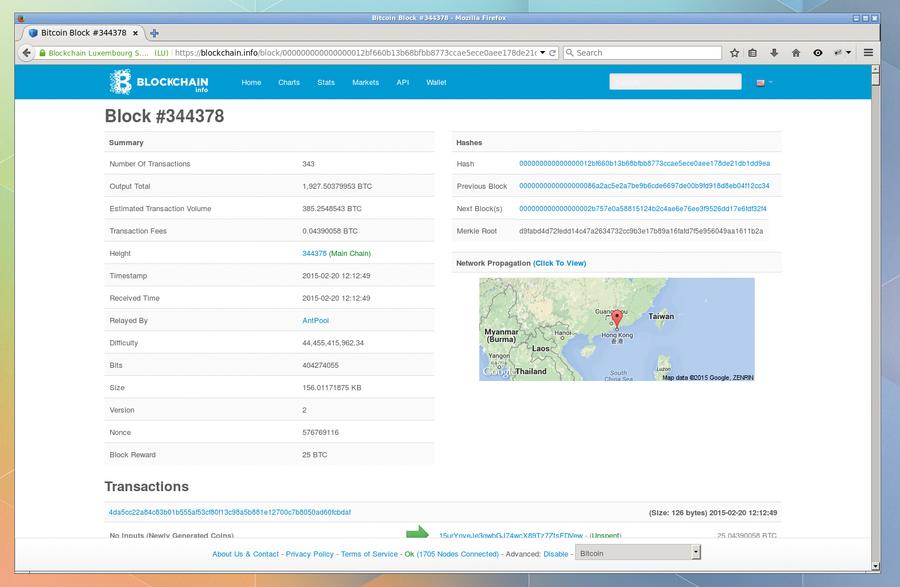Open the Home menu item

pyautogui.click(x=251, y=83)
